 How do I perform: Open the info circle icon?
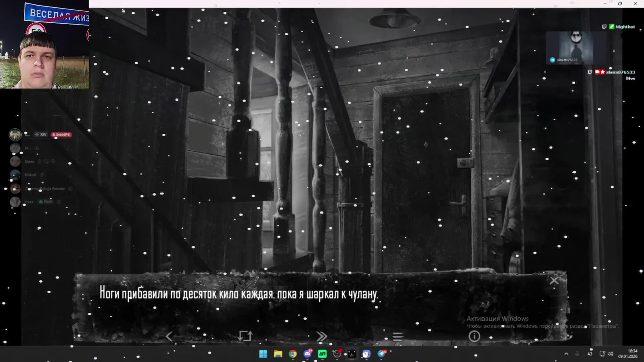tap(474, 336)
